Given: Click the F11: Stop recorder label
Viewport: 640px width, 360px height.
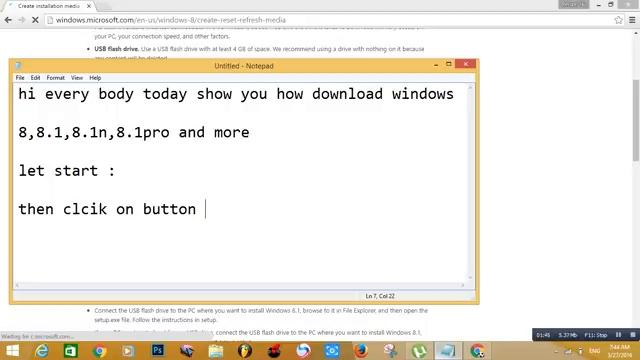Looking at the screenshot, I should [x=596, y=335].
